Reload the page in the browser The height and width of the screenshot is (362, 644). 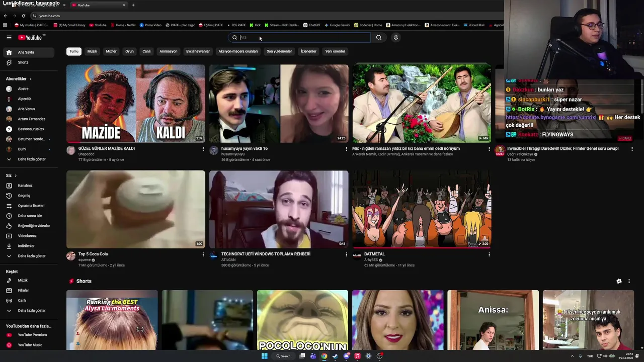click(x=23, y=16)
